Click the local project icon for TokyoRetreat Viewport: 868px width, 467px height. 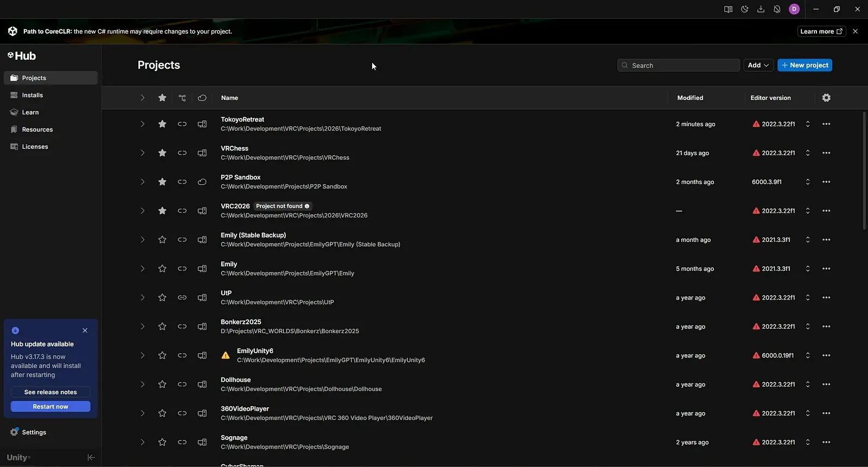tap(202, 124)
